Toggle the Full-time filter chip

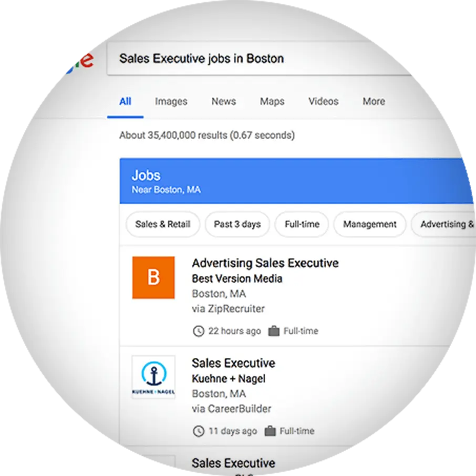tap(302, 224)
